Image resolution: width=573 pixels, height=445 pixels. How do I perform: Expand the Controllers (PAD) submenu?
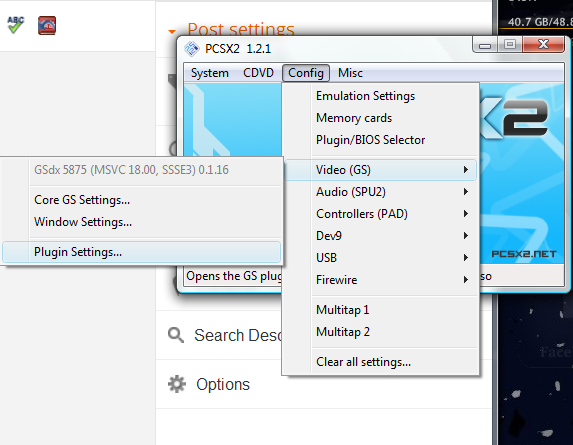tap(380, 213)
